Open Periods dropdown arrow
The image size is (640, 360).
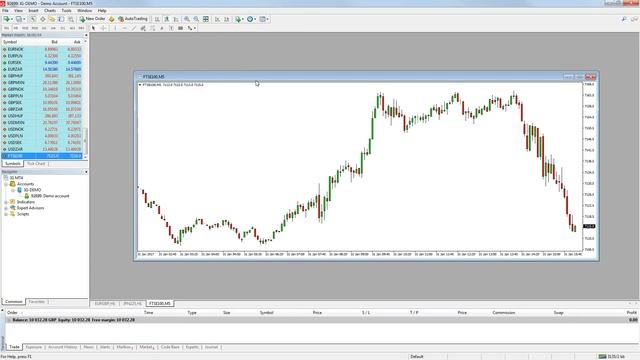point(255,19)
